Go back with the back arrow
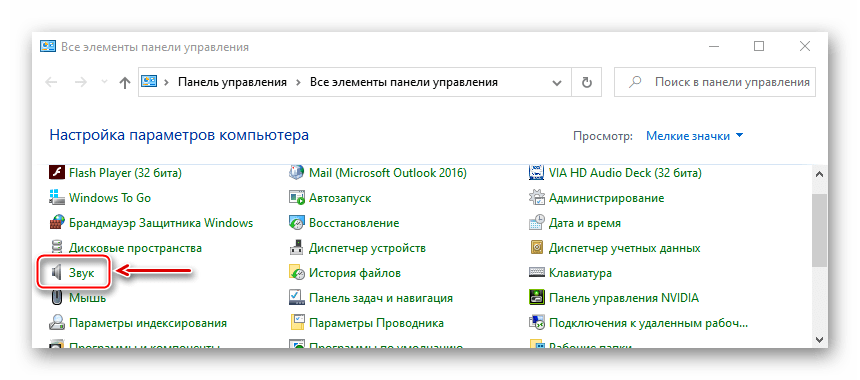This screenshot has height=380, width=860. pos(51,82)
